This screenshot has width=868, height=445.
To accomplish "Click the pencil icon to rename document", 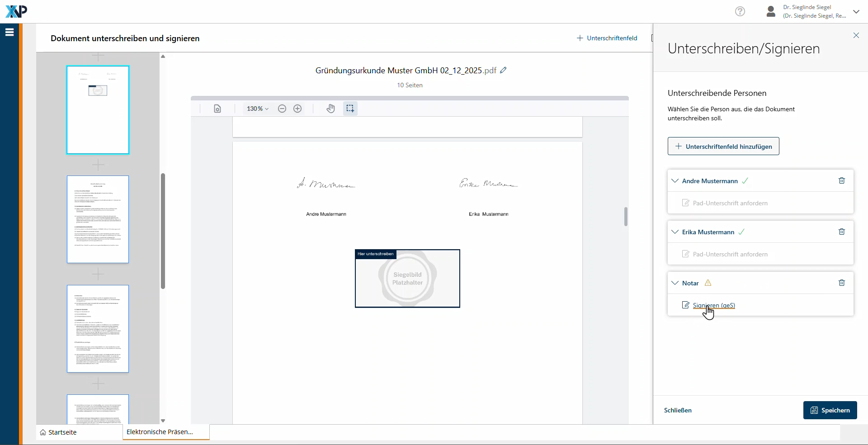I will [503, 70].
